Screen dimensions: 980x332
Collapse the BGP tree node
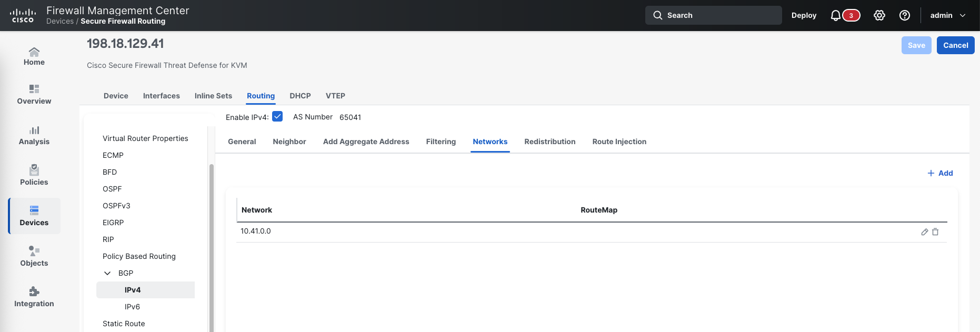point(107,273)
